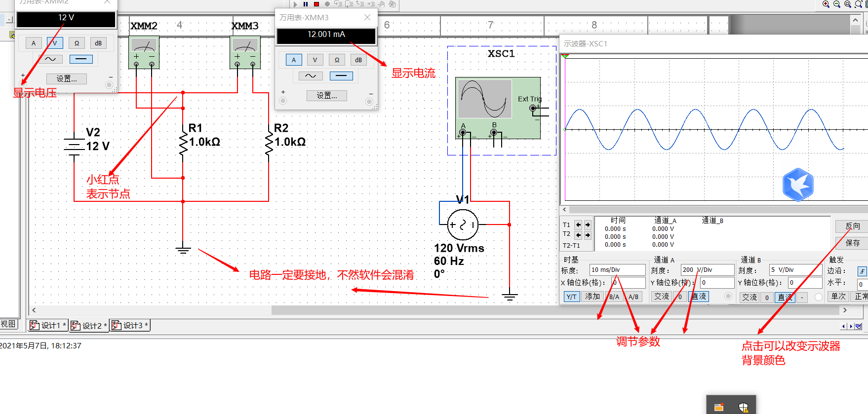The image size is (868, 414).
Task: Click the Run simulation play icon
Action: pos(295,4)
